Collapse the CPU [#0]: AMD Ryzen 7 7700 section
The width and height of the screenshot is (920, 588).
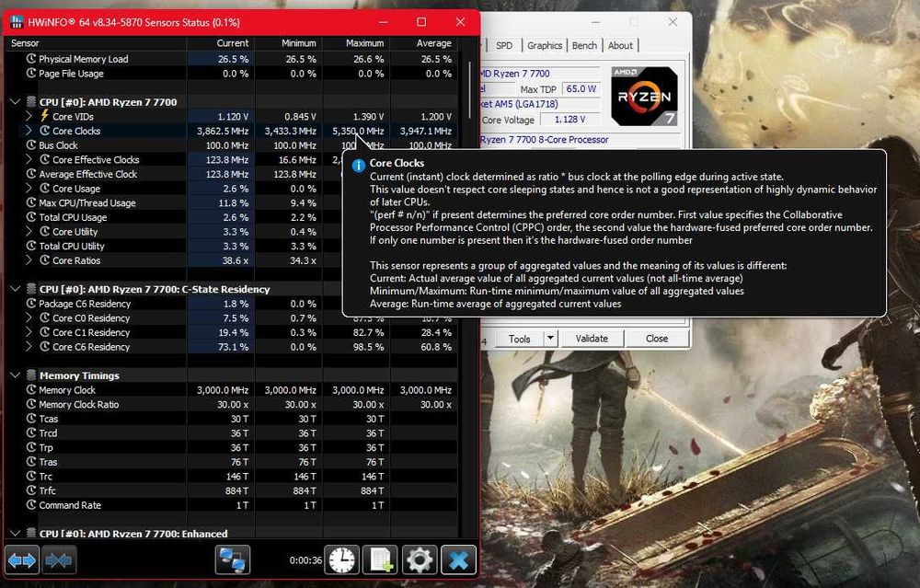click(x=15, y=101)
